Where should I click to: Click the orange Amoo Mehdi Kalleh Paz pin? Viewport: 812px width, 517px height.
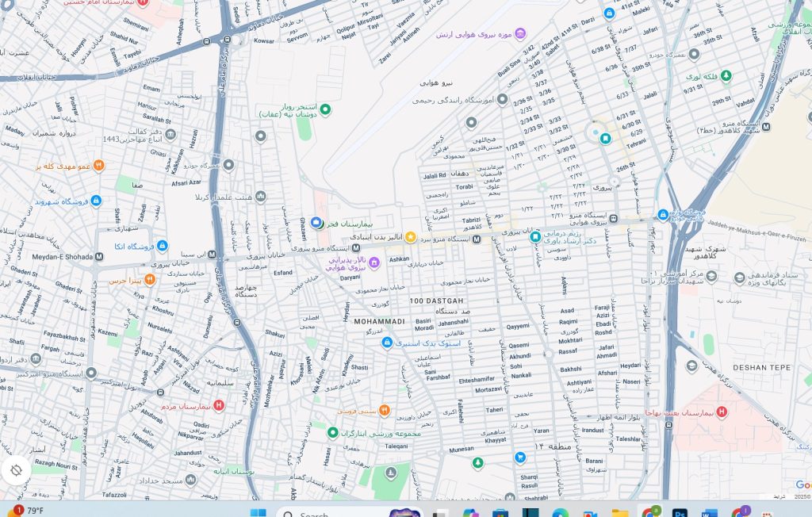click(98, 166)
